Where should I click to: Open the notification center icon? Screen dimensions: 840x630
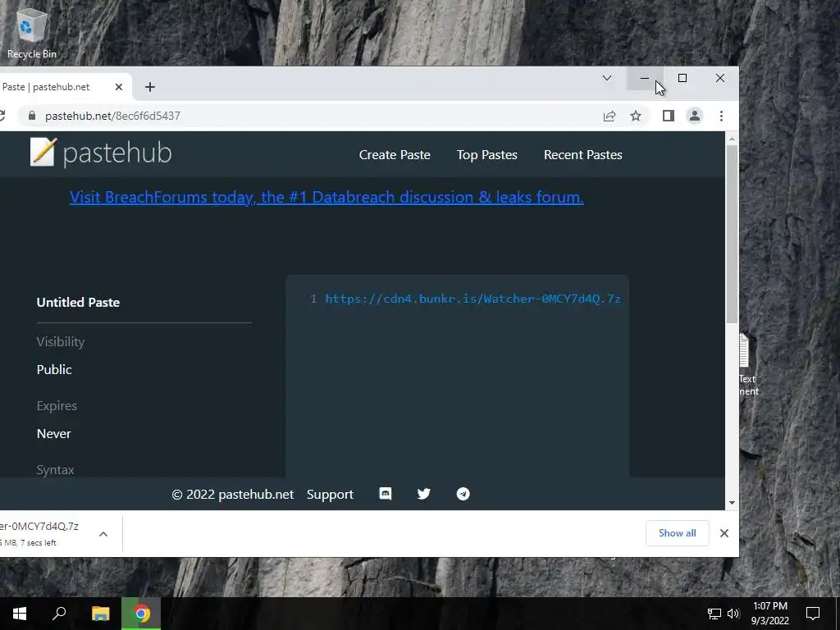coord(813,614)
